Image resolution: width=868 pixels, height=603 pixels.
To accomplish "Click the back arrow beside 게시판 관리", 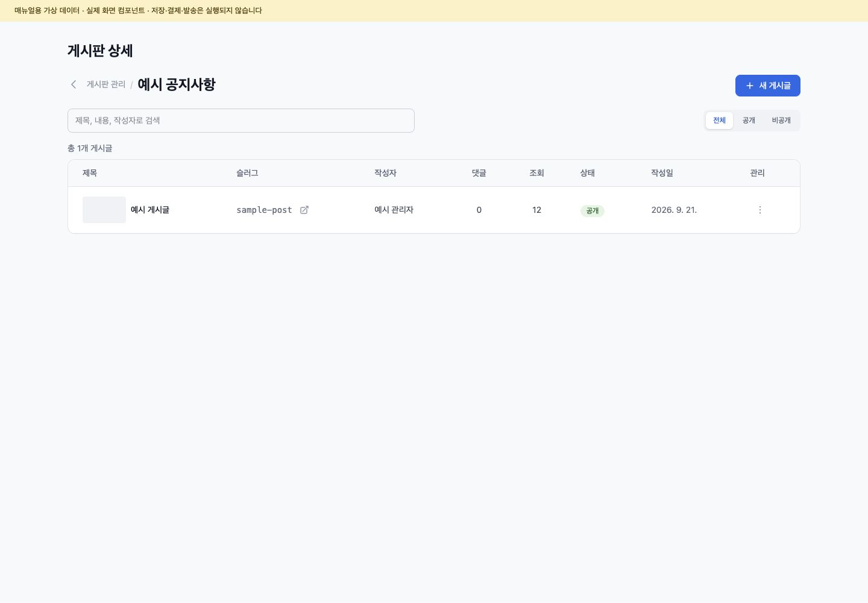I will tap(74, 84).
